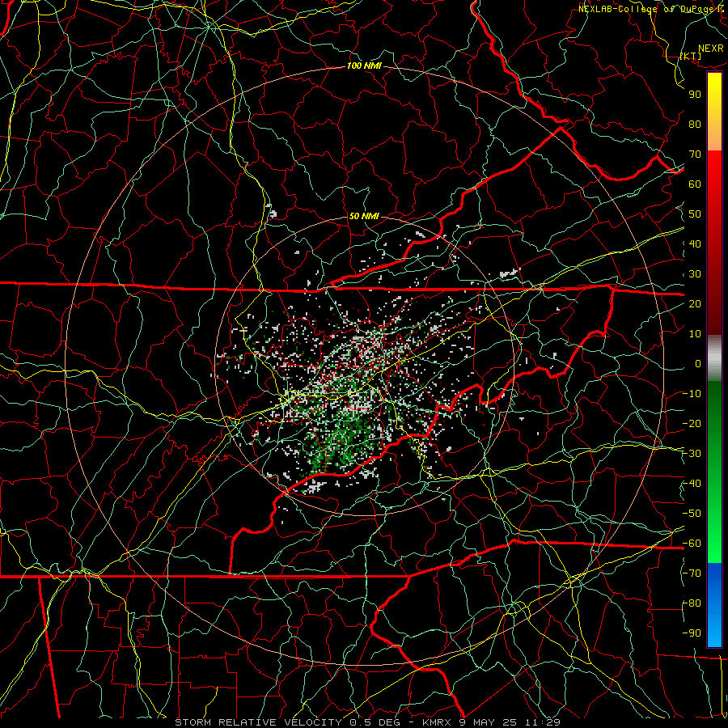This screenshot has width=728, height=728.
Task: Click the -20 value on the velocity scale
Action: pos(692,424)
